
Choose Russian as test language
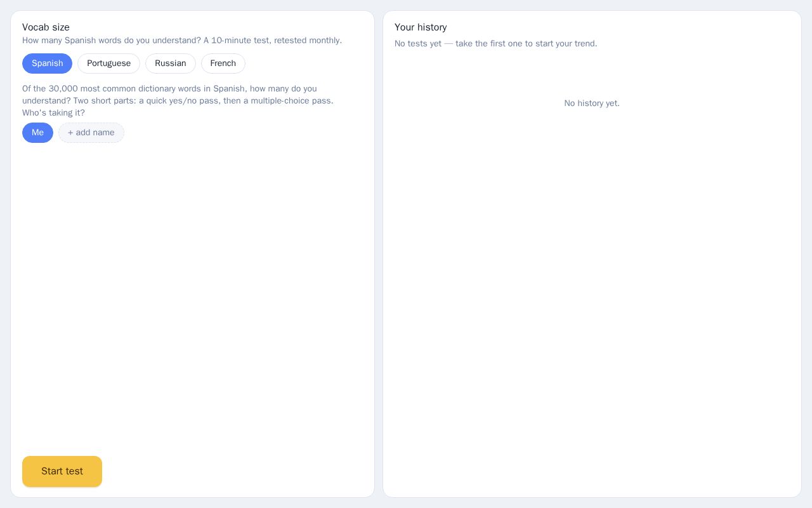click(x=171, y=63)
